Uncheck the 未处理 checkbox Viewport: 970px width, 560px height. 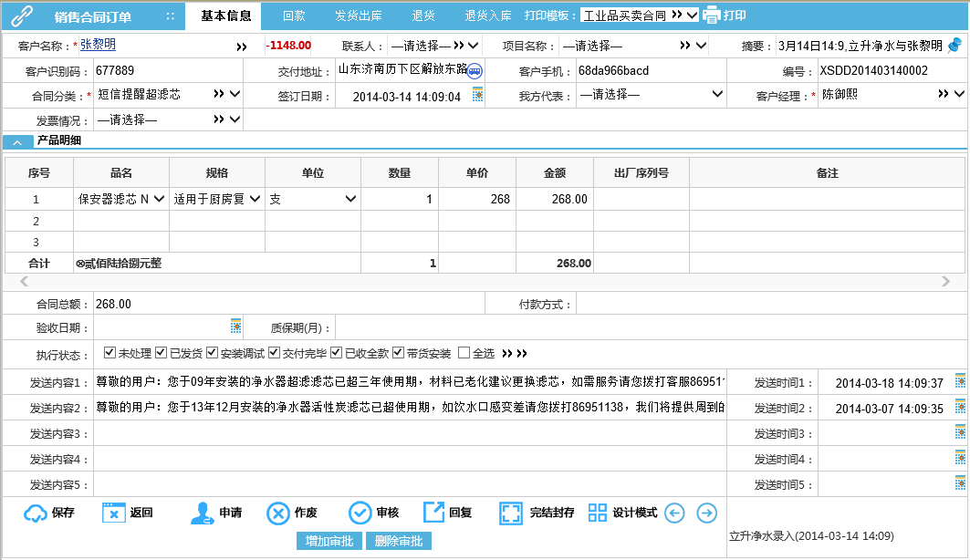point(110,352)
